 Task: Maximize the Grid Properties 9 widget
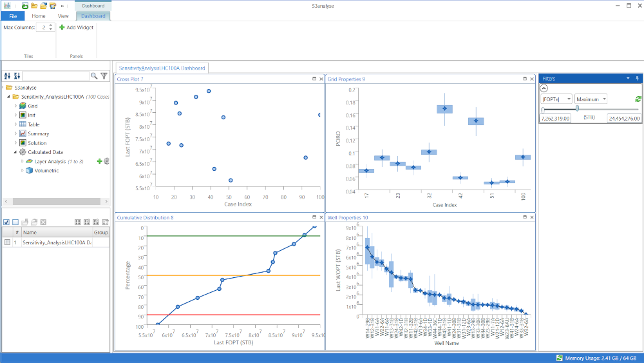pos(525,79)
